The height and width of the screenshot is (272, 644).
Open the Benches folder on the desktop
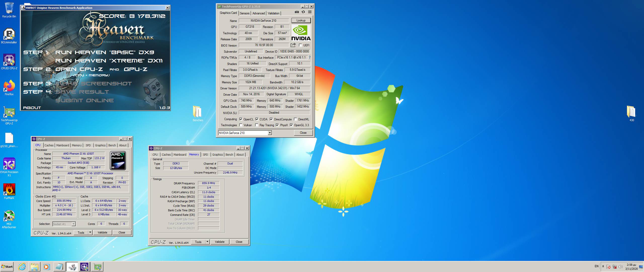tap(197, 114)
